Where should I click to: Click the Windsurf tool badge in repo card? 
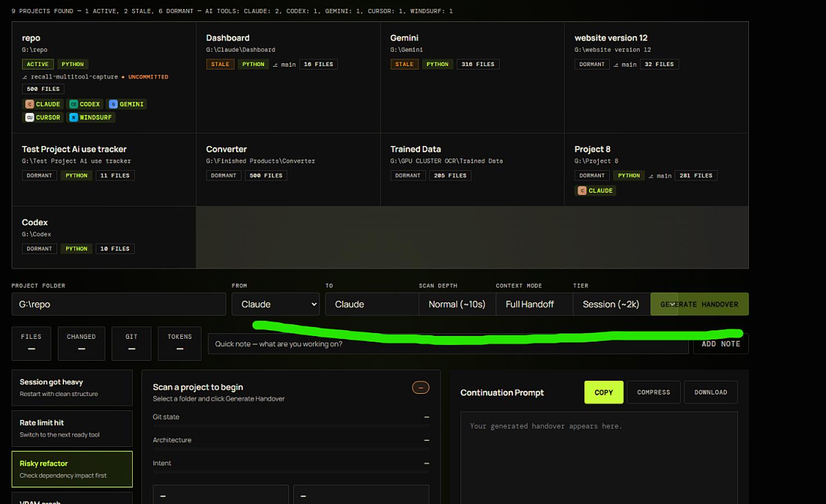[91, 118]
